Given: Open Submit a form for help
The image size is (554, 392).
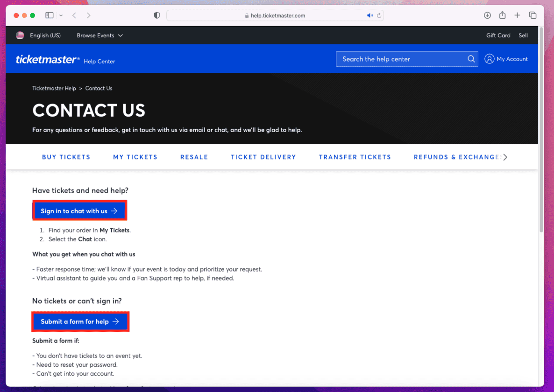Looking at the screenshot, I should [80, 321].
